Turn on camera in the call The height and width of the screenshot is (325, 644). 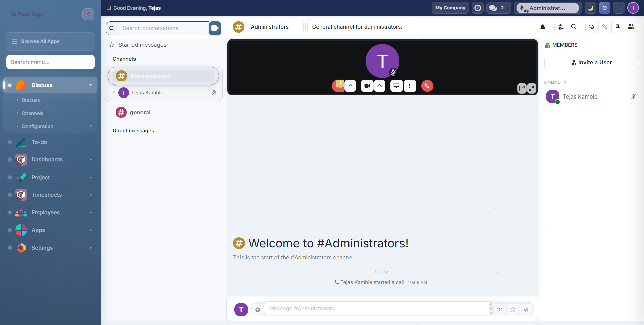pyautogui.click(x=367, y=86)
